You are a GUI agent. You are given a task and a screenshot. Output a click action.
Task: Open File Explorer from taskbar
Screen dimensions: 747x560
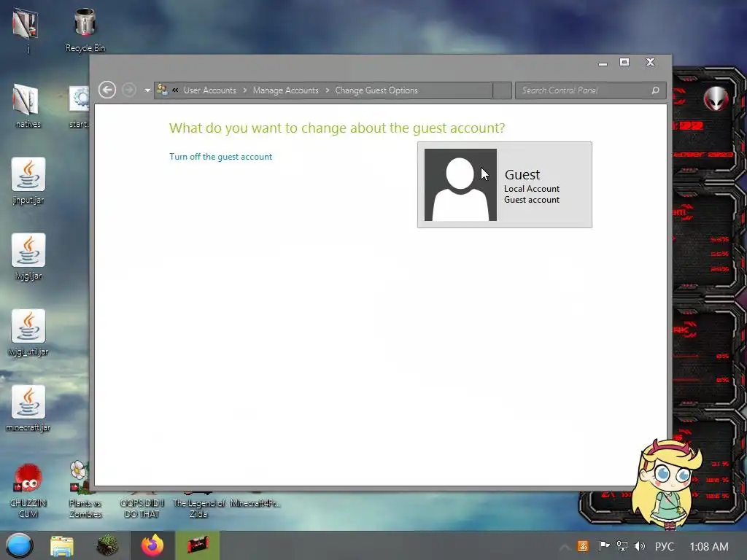click(62, 545)
